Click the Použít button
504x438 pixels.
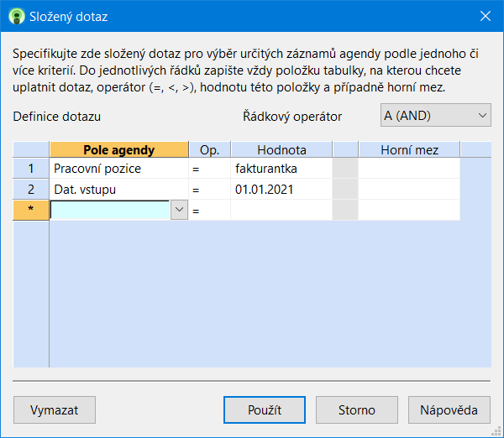[265, 409]
